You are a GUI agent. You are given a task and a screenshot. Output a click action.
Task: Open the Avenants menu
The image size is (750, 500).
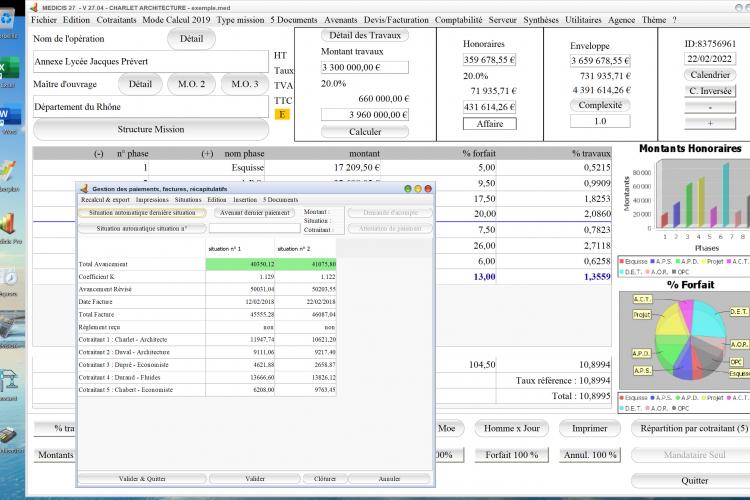[341, 20]
